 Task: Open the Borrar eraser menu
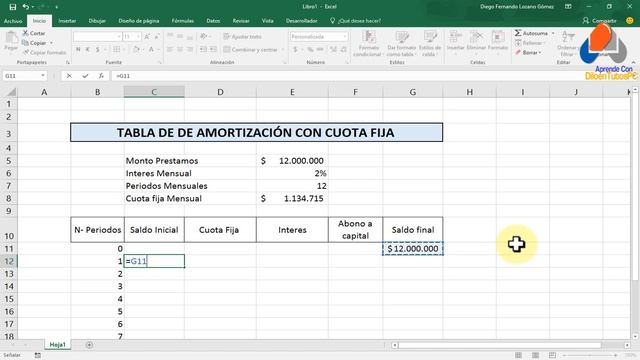click(x=528, y=53)
